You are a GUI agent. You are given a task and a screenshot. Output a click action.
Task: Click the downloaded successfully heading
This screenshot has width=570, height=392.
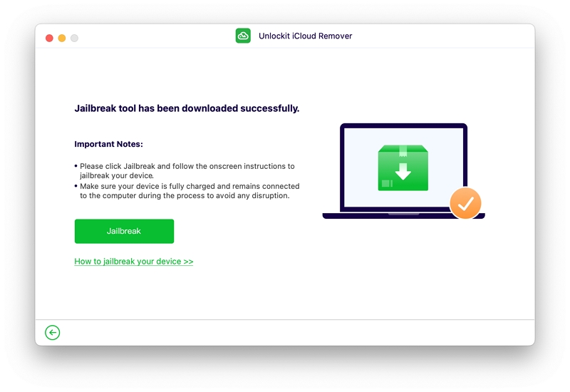tap(187, 108)
